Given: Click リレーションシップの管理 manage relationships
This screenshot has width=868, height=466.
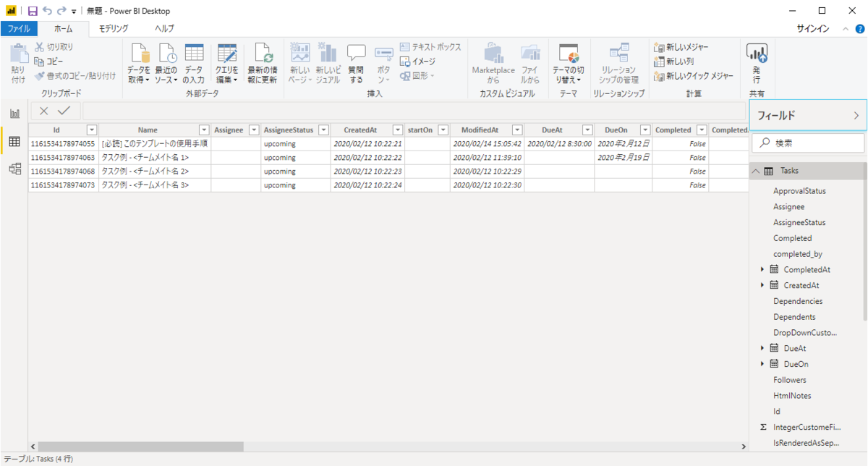Looking at the screenshot, I should 619,63.
